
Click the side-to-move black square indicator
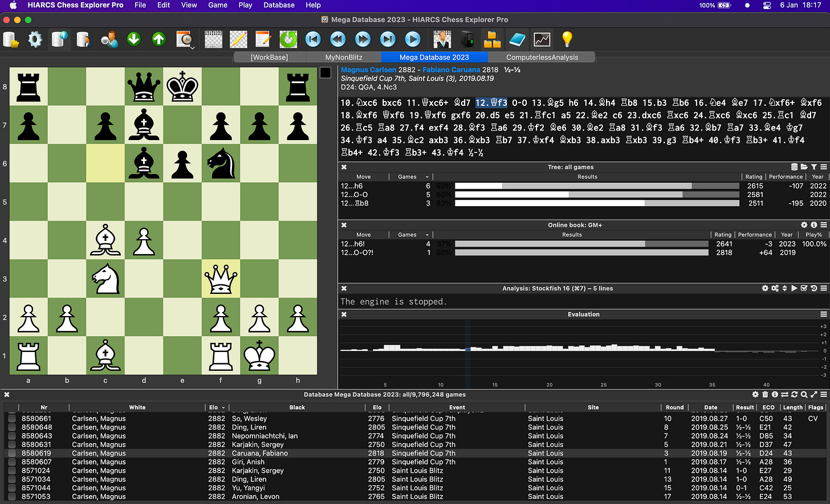[x=326, y=72]
